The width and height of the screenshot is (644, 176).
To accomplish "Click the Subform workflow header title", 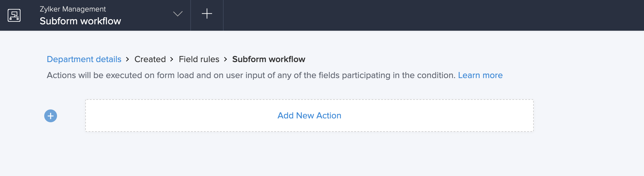I will coord(80,21).
